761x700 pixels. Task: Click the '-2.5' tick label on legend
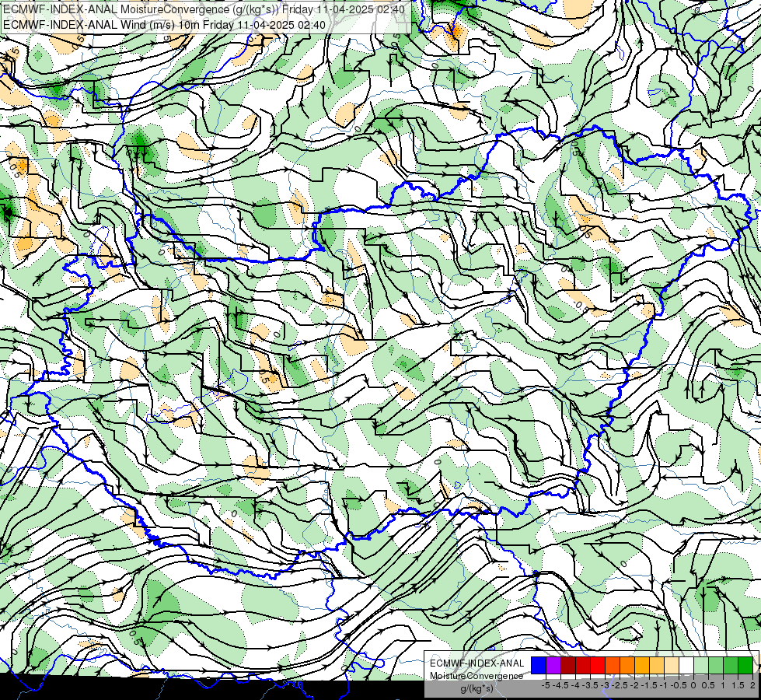tap(620, 685)
